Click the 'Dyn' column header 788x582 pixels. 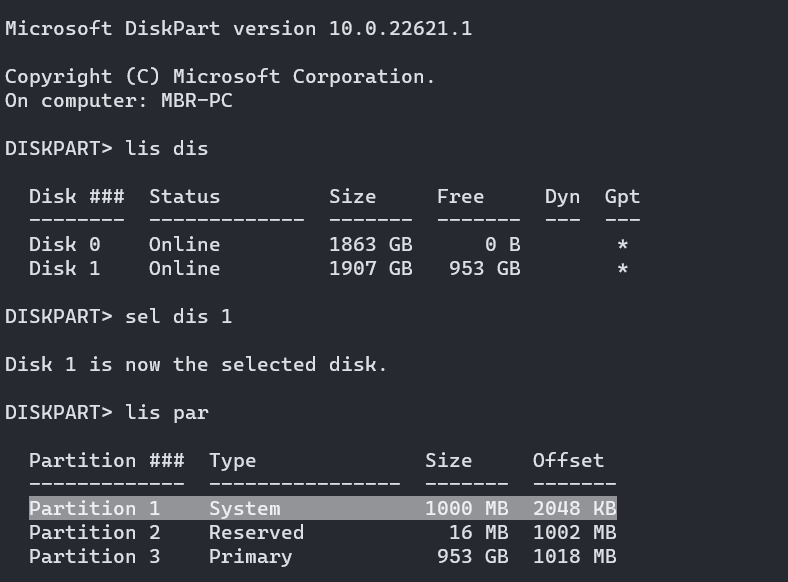pyautogui.click(x=562, y=198)
